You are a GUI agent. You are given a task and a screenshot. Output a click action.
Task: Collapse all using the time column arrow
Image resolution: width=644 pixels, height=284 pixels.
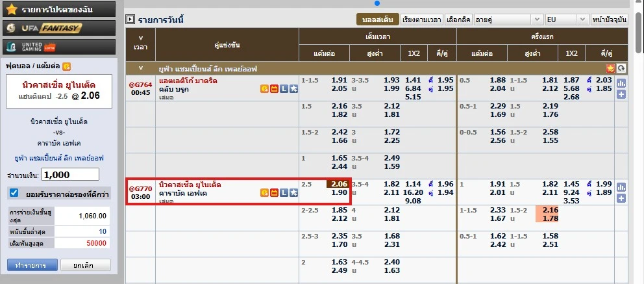(140, 38)
